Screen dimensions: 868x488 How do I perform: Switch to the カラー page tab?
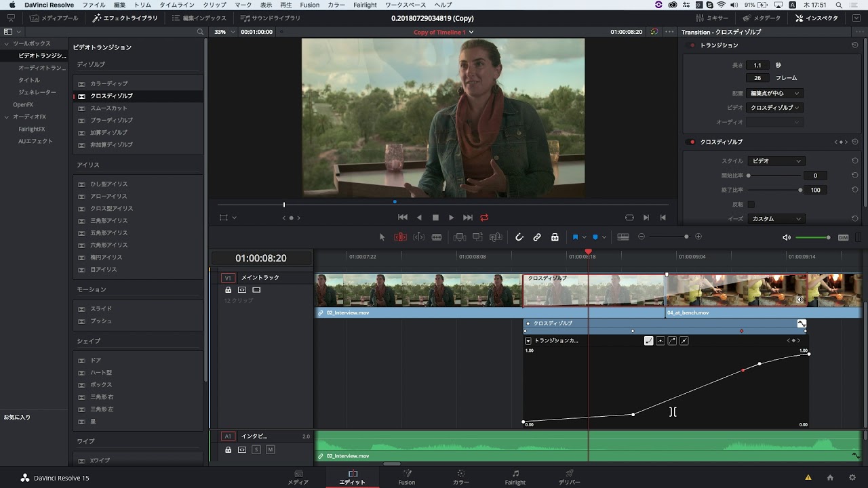460,477
